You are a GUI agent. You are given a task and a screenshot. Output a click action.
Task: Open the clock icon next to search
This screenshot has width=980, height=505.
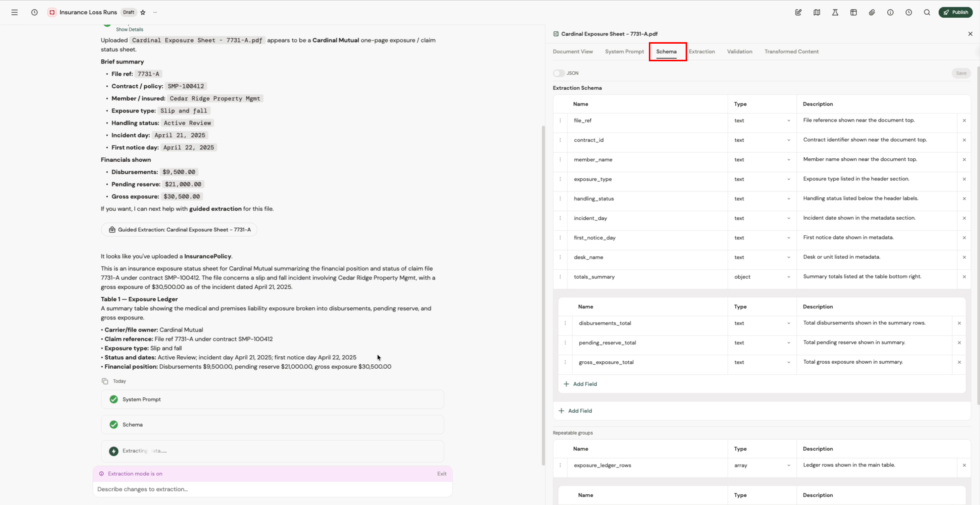tap(908, 12)
